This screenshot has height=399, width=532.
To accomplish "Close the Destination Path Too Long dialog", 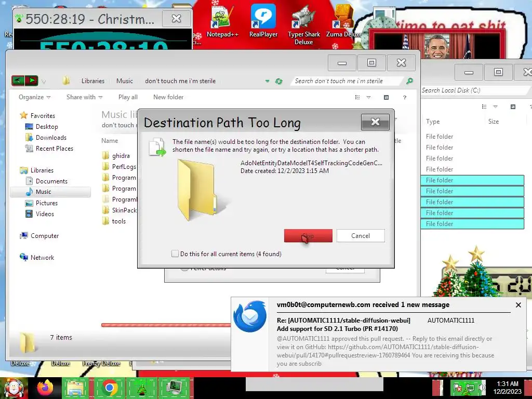I will [x=375, y=122].
